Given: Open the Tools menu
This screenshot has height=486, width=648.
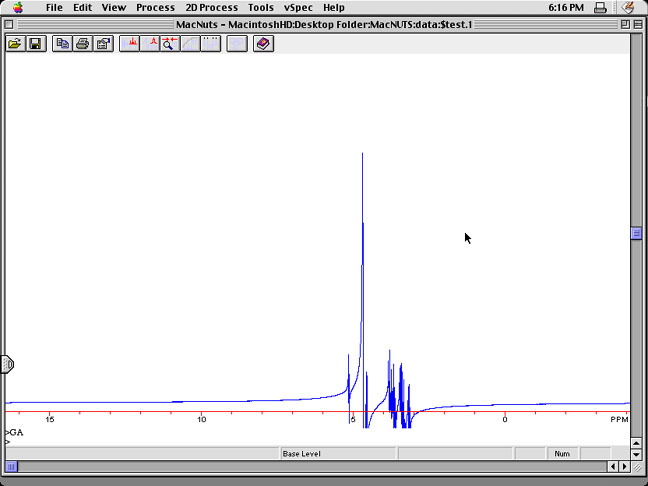Looking at the screenshot, I should coord(260,7).
